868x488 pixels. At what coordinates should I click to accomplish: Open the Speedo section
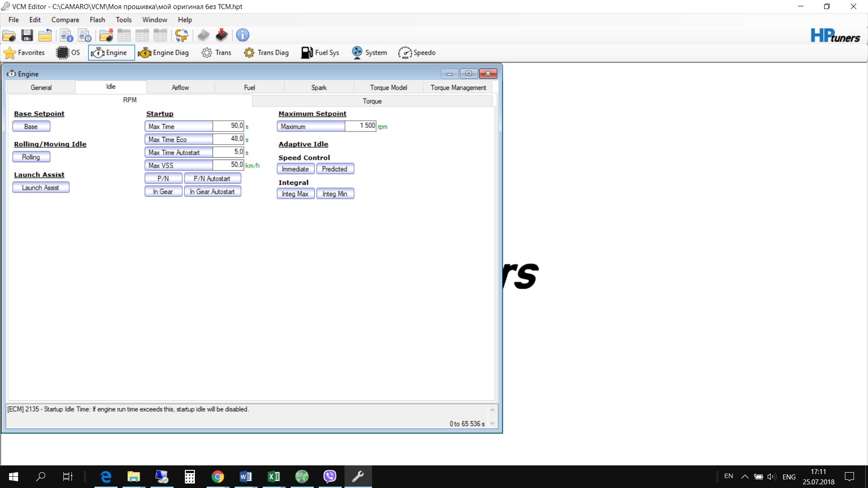417,53
